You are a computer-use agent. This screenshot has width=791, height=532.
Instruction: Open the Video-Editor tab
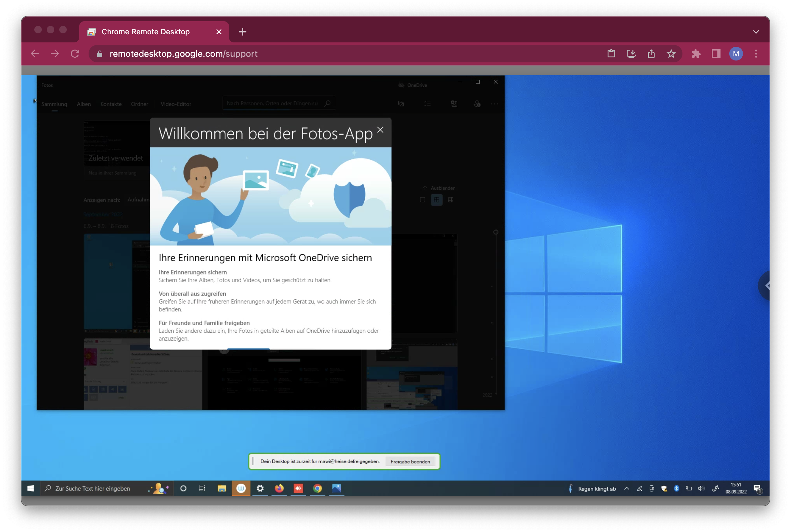(x=176, y=104)
